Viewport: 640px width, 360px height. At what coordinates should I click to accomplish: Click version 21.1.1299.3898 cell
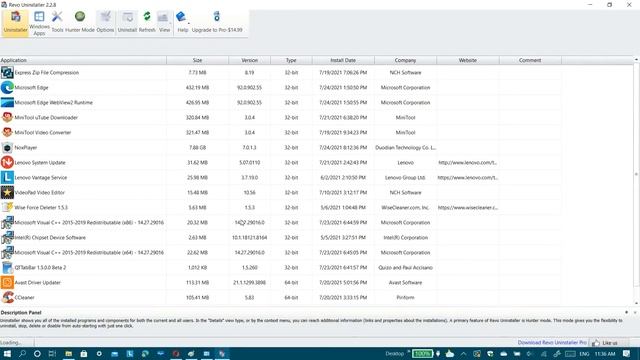249,282
